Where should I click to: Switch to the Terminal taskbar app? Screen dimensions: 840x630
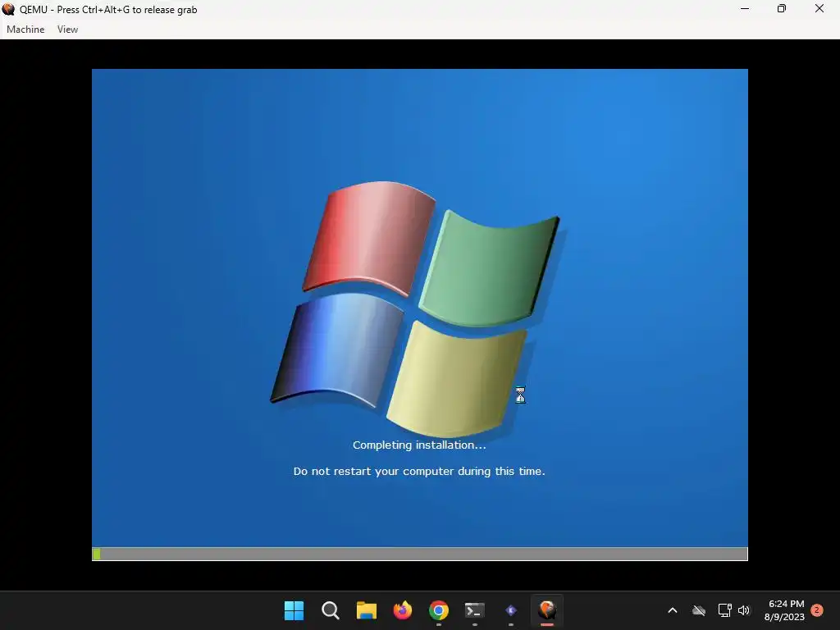475,610
